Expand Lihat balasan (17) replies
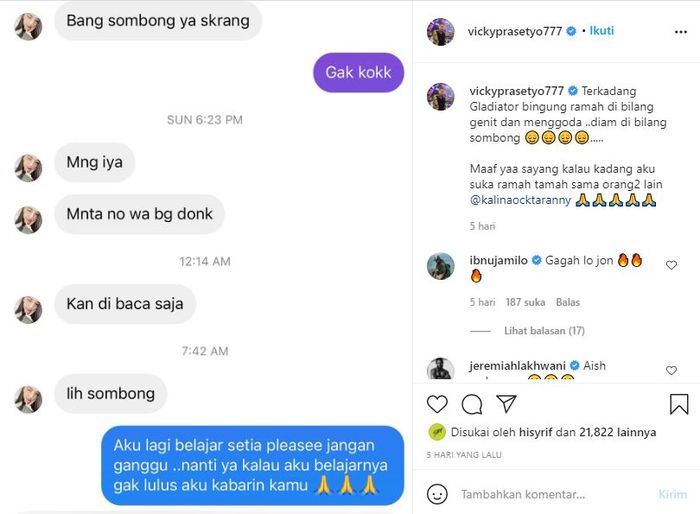This screenshot has width=700, height=514. (544, 331)
